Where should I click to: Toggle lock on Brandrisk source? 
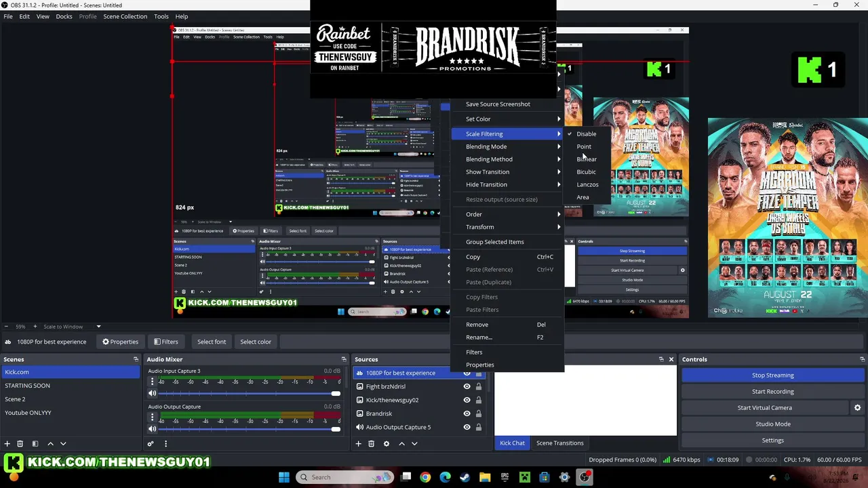click(478, 414)
